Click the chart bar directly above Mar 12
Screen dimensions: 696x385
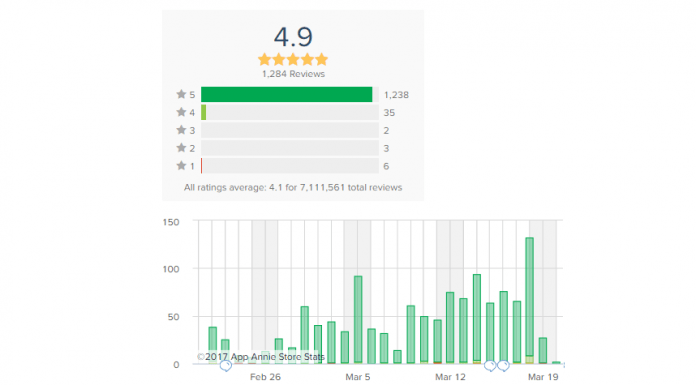tap(450, 328)
